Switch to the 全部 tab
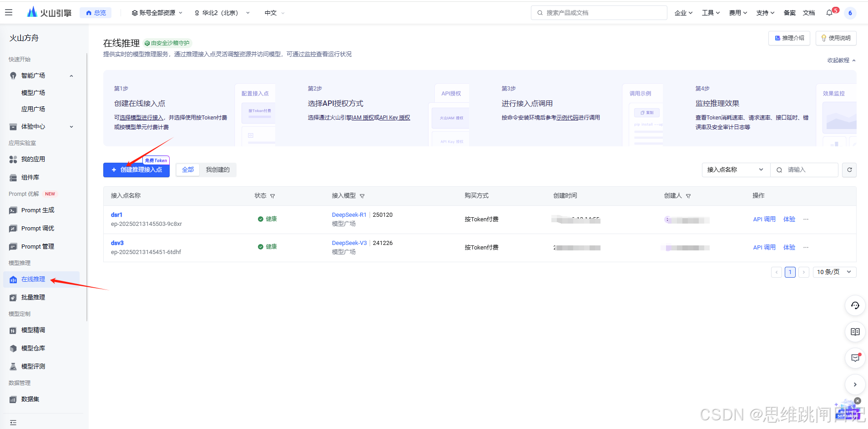The width and height of the screenshot is (868, 429). tap(188, 170)
